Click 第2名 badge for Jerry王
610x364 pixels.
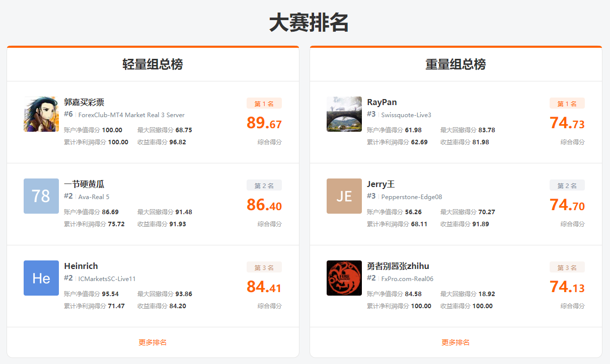[567, 186]
